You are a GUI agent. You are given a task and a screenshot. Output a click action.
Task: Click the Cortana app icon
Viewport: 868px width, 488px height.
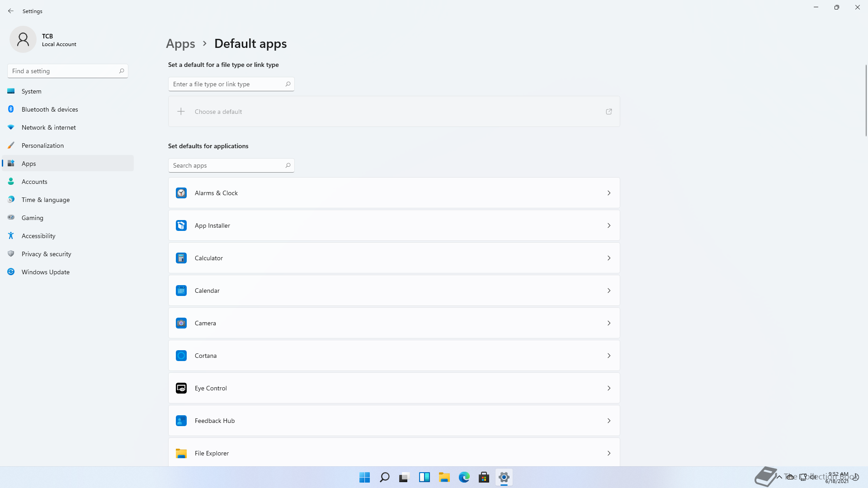(x=181, y=356)
